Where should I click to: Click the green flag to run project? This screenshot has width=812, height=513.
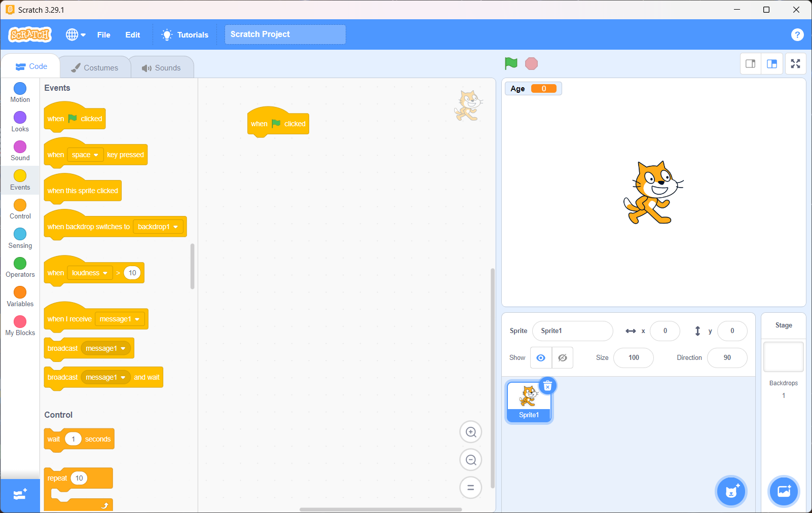(x=511, y=63)
